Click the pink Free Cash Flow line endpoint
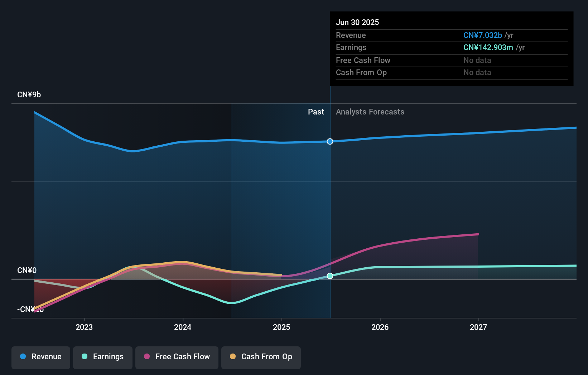The height and width of the screenshot is (375, 588). (478, 234)
